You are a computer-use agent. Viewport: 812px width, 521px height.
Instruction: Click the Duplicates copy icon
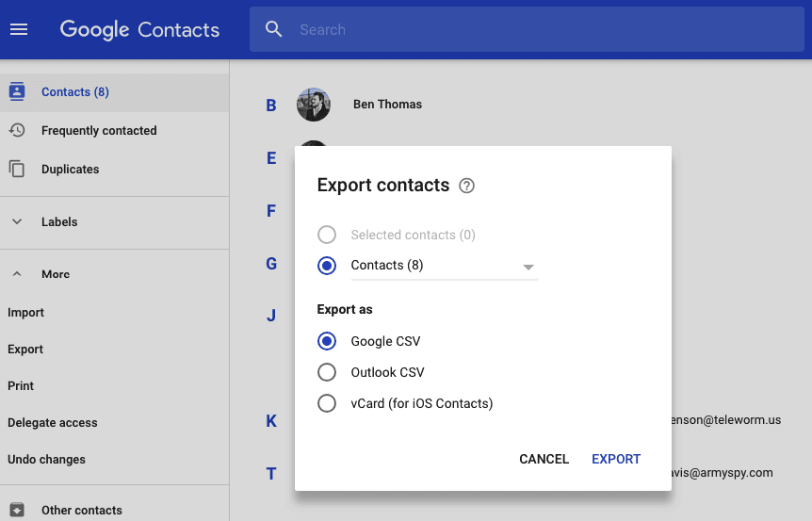point(17,169)
